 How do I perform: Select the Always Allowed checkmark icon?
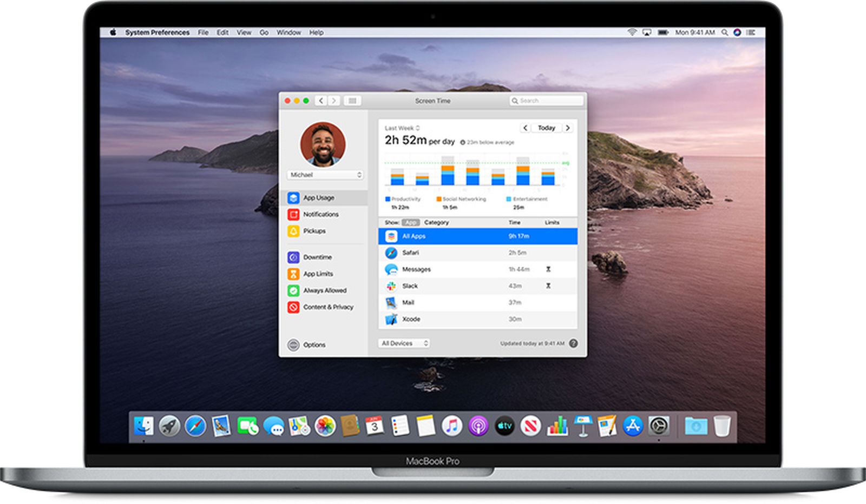click(x=294, y=290)
